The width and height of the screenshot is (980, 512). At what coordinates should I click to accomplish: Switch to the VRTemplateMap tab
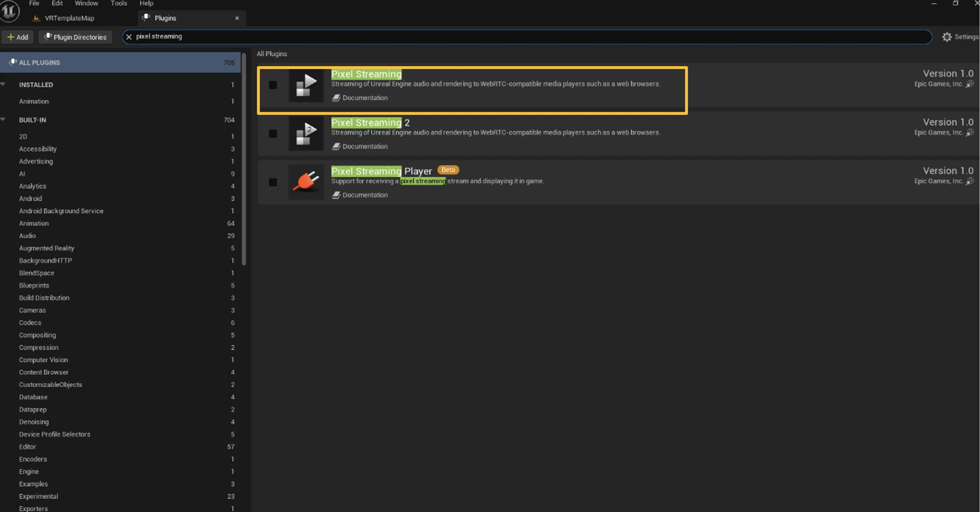tap(69, 18)
